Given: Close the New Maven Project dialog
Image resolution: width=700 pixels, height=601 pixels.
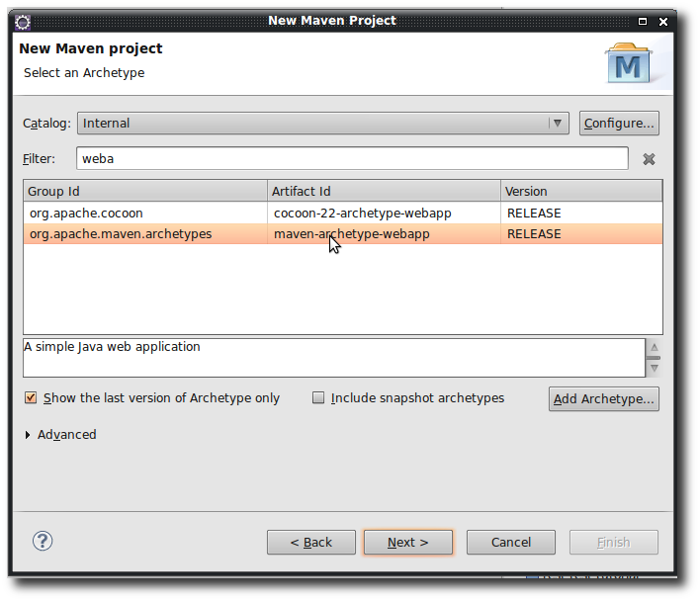Looking at the screenshot, I should (x=663, y=22).
